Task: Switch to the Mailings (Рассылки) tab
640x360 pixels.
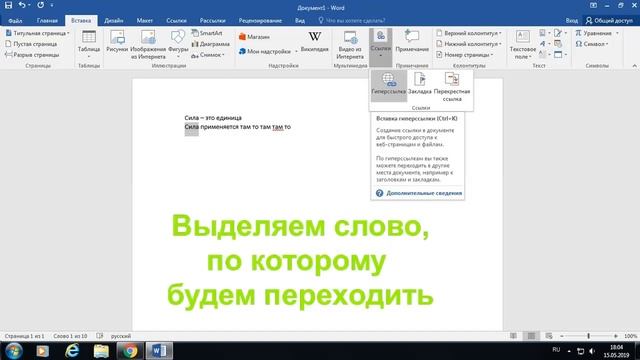Action: click(212, 20)
